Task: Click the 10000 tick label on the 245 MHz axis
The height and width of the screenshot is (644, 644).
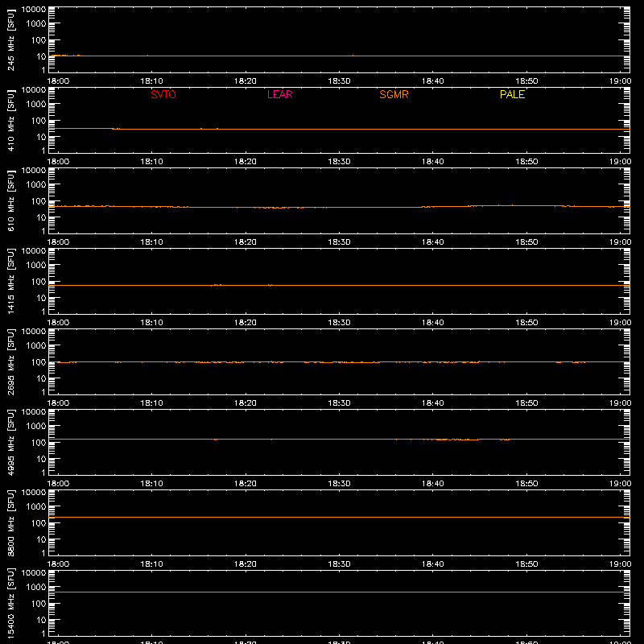Action: pyautogui.click(x=34, y=10)
